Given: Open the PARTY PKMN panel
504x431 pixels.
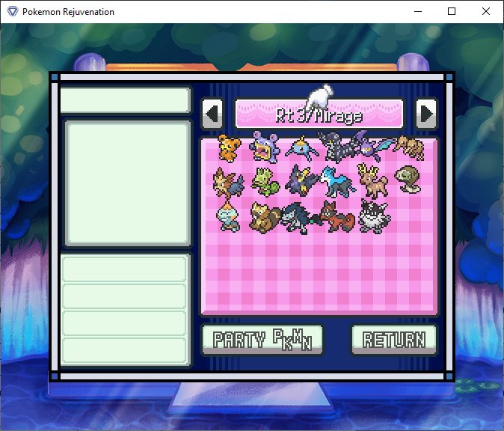Looking at the screenshot, I should [x=262, y=340].
